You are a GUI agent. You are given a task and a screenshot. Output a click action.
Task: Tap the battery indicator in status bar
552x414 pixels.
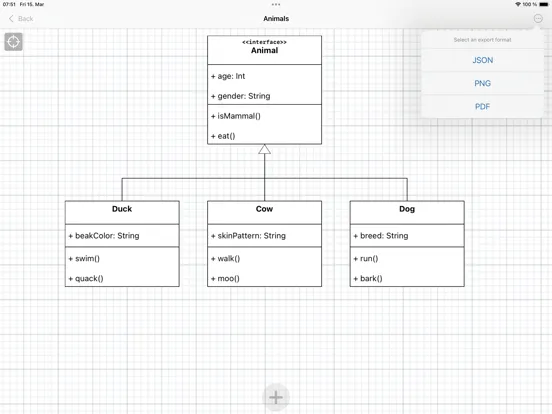[x=544, y=4]
